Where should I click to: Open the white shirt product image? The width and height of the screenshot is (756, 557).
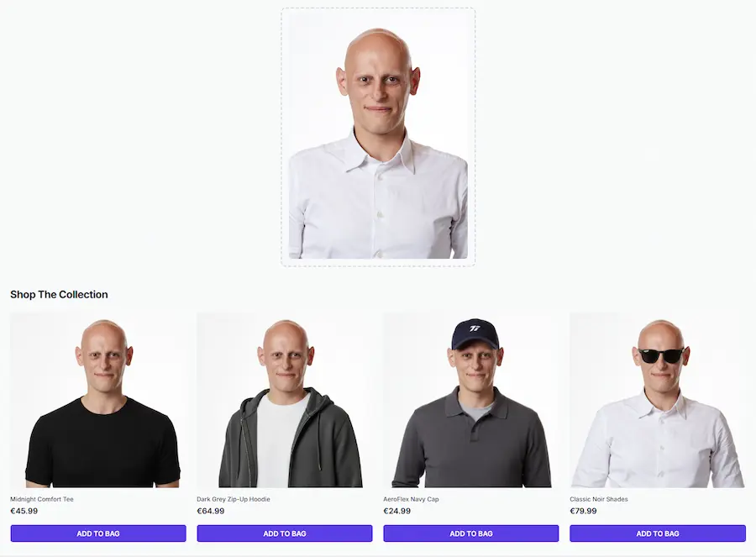click(x=658, y=400)
